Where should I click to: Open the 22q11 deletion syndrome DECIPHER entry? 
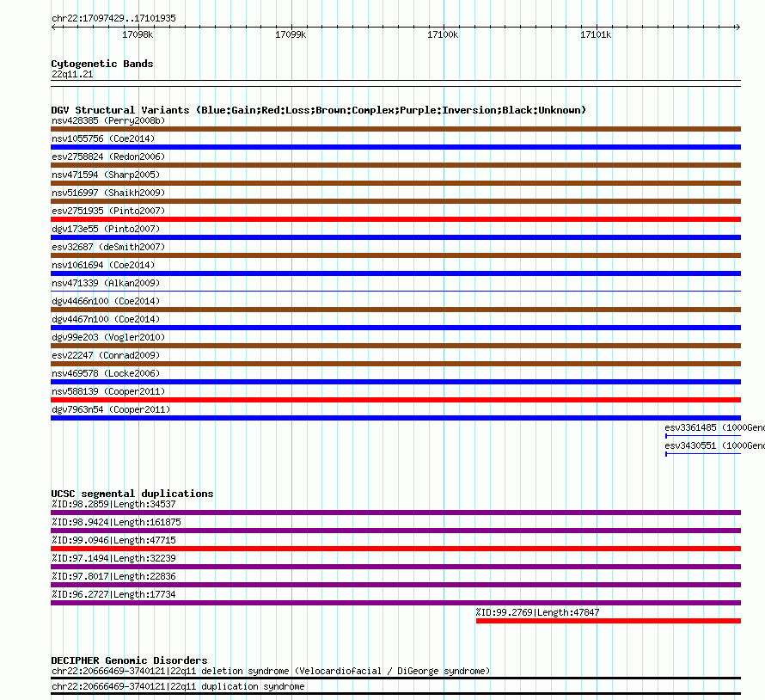[271, 672]
